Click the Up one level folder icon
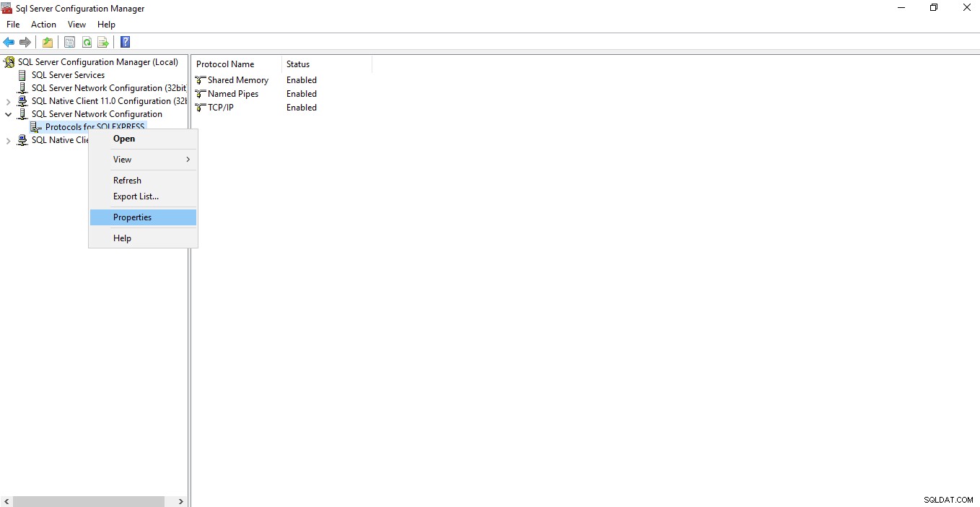The image size is (980, 507). click(48, 42)
